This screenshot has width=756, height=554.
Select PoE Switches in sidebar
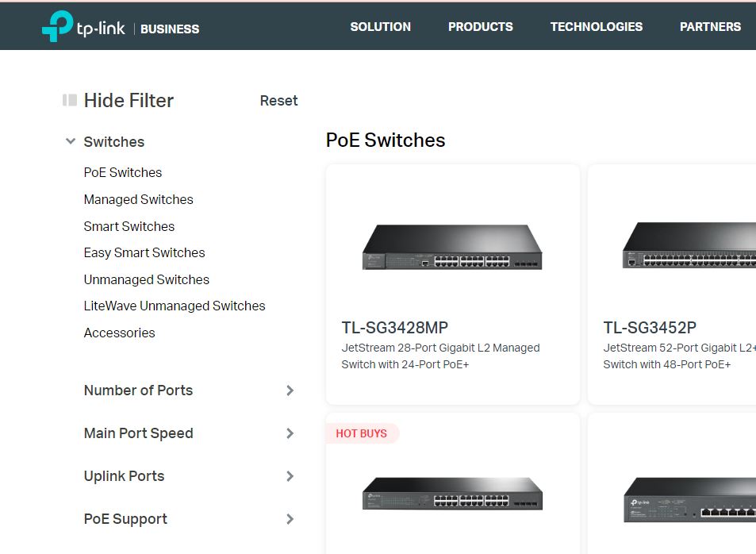coord(123,172)
